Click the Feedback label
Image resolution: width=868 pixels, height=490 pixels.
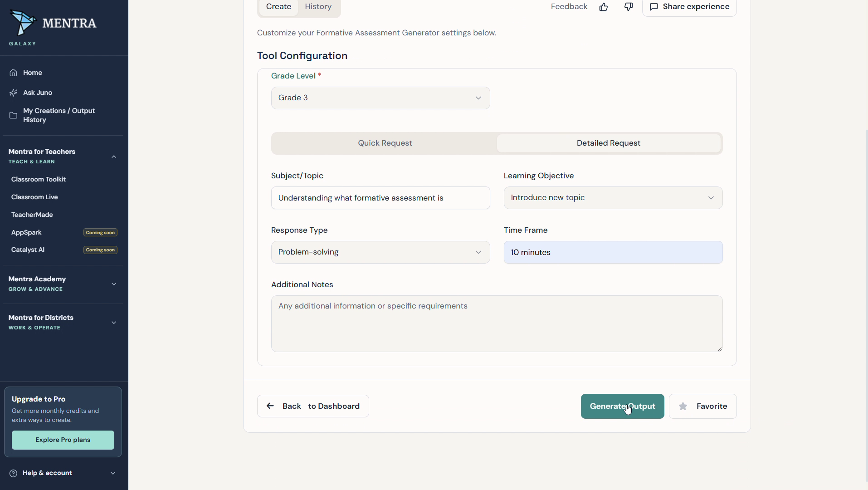click(569, 7)
